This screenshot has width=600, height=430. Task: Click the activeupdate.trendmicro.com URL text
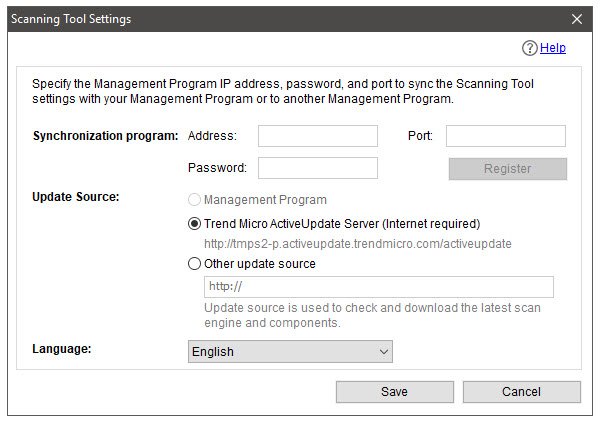(358, 244)
